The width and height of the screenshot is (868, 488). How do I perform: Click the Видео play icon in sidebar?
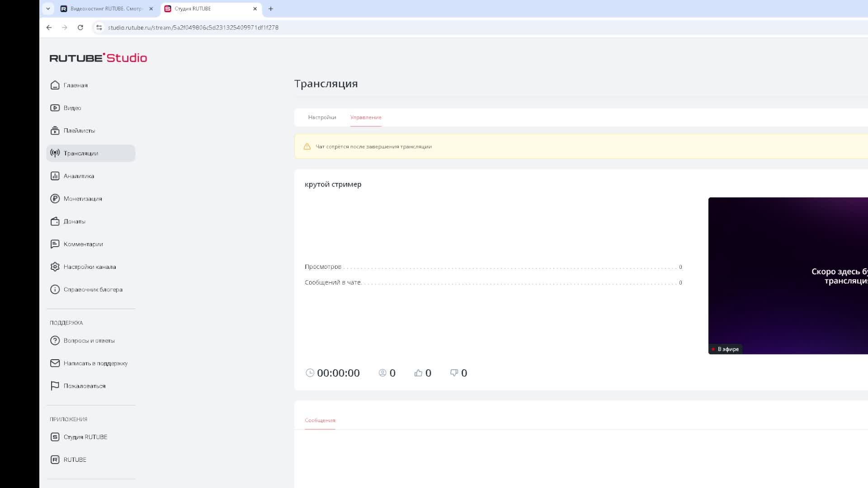(x=55, y=108)
